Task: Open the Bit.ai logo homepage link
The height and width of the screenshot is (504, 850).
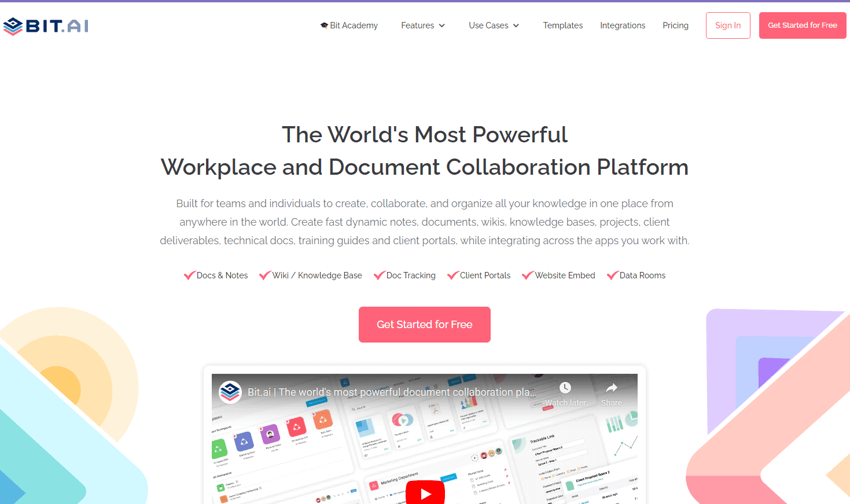Action: (x=46, y=26)
